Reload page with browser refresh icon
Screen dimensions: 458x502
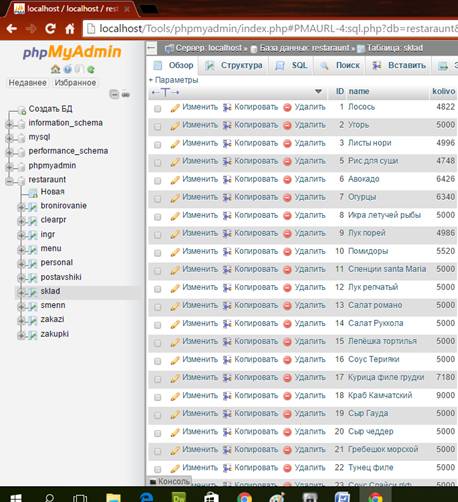(x=50, y=29)
